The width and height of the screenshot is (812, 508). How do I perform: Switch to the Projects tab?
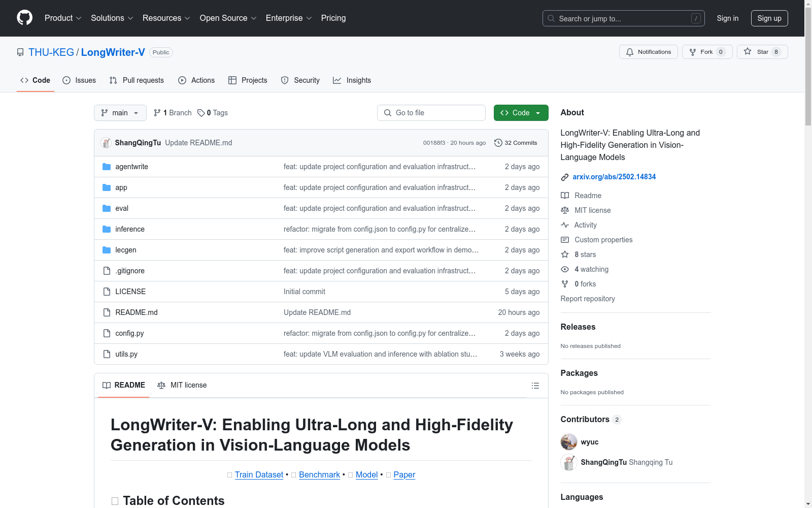(x=248, y=80)
